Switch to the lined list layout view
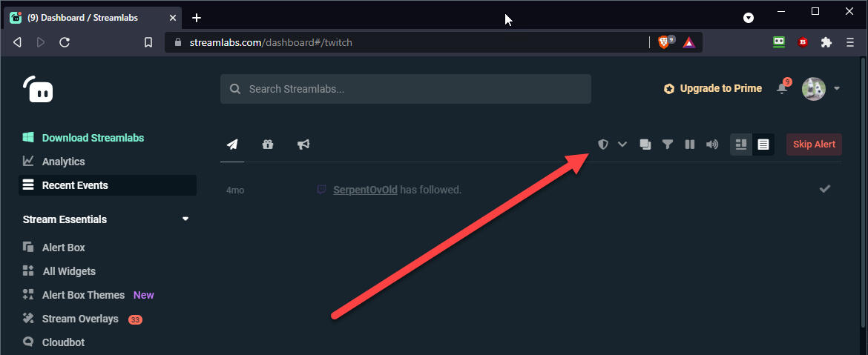This screenshot has height=355, width=868. (x=763, y=145)
